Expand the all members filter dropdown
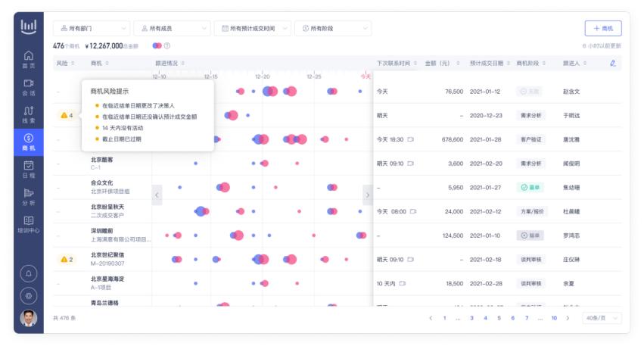This screenshot has height=349, width=644. tap(172, 28)
